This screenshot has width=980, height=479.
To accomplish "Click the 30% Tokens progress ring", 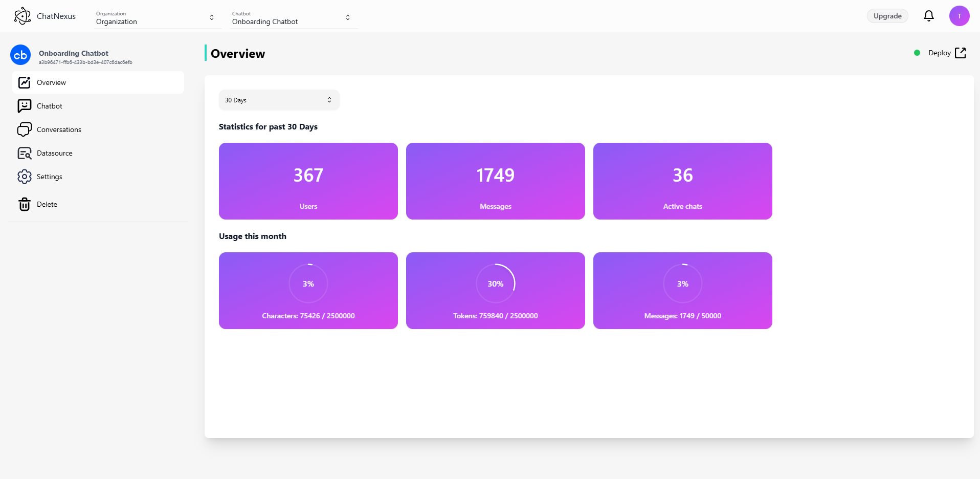I will coord(495,284).
